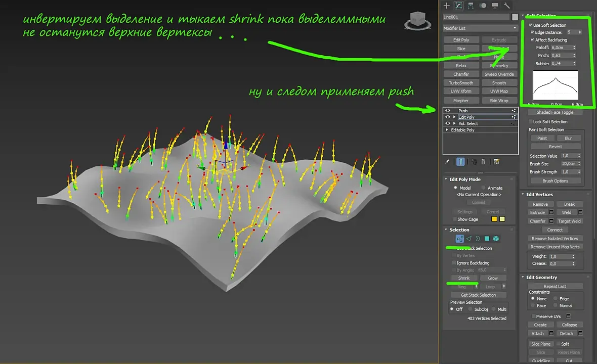Open the Modifier List dropdown

click(480, 28)
